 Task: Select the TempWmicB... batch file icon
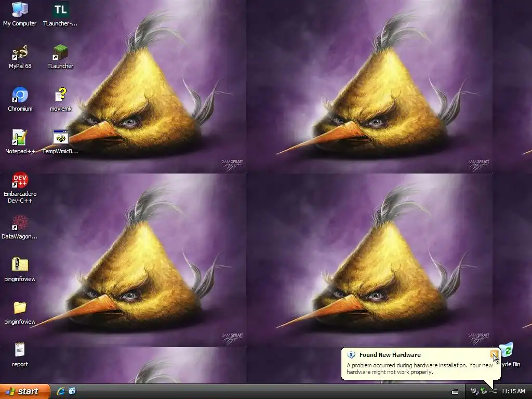(60, 137)
